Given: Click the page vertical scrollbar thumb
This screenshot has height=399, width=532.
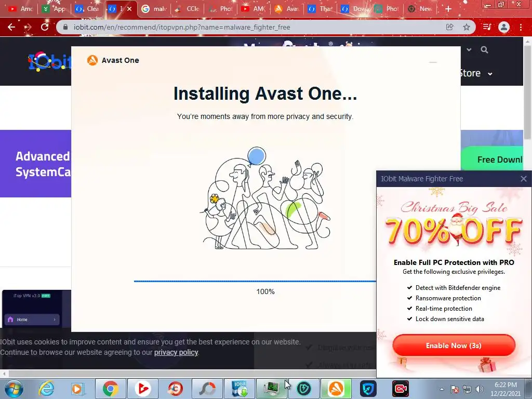Looking at the screenshot, I should pyautogui.click(x=527, y=92).
